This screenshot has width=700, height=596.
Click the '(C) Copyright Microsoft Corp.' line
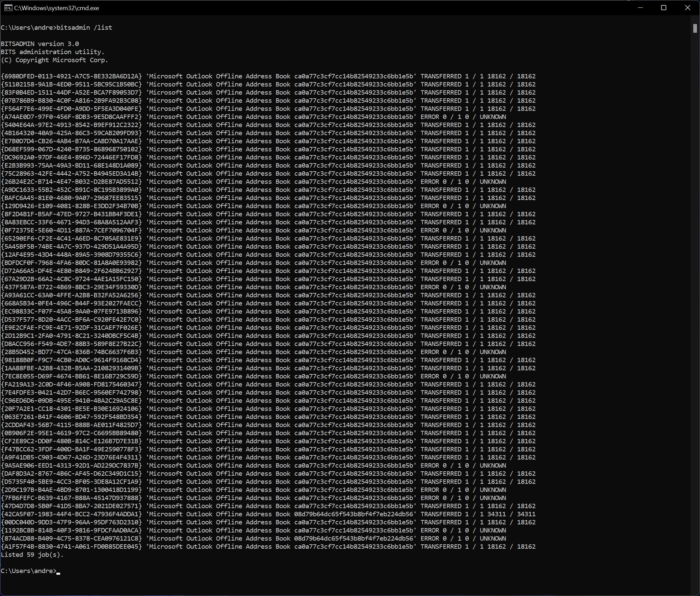(x=54, y=60)
